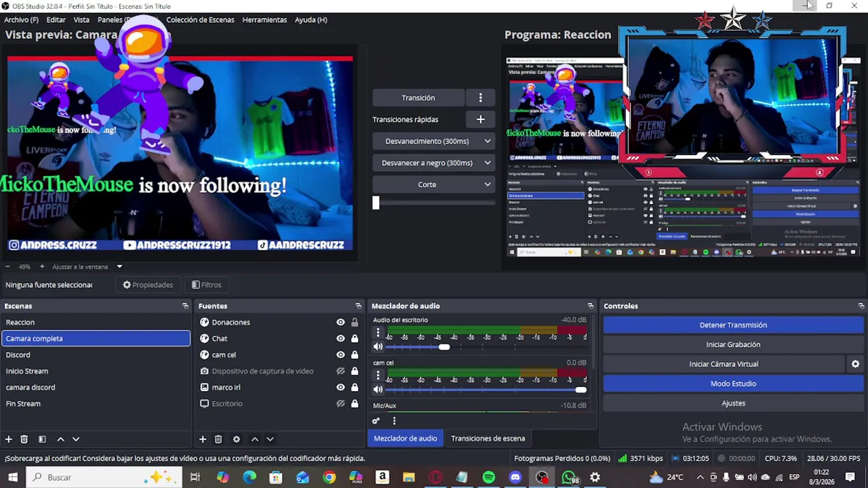The image size is (868, 488).
Task: Open Discord from the taskbar
Action: click(515, 477)
